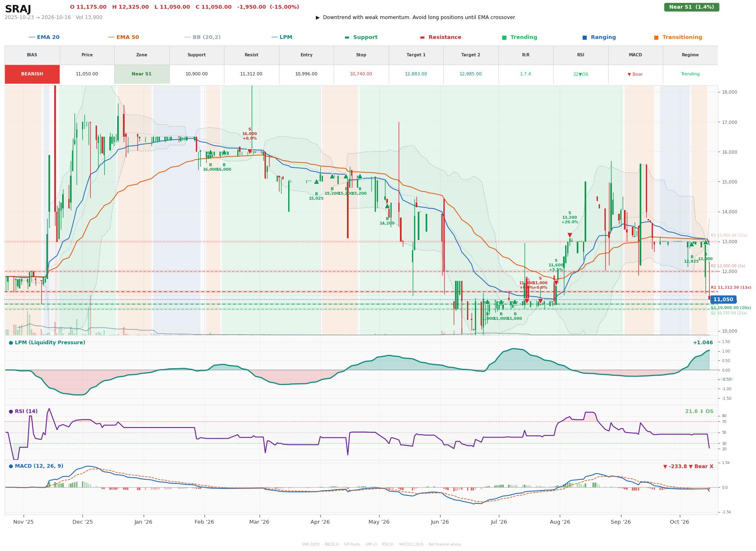Click the red BEARISH bias cell
756x551 pixels.
click(x=32, y=74)
